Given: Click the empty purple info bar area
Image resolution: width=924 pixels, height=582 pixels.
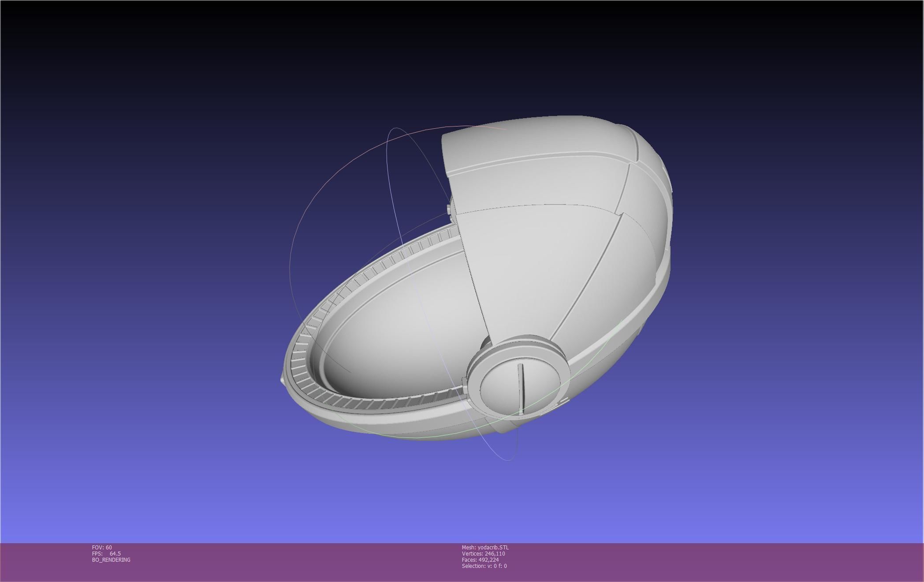Looking at the screenshot, I should (x=705, y=562).
